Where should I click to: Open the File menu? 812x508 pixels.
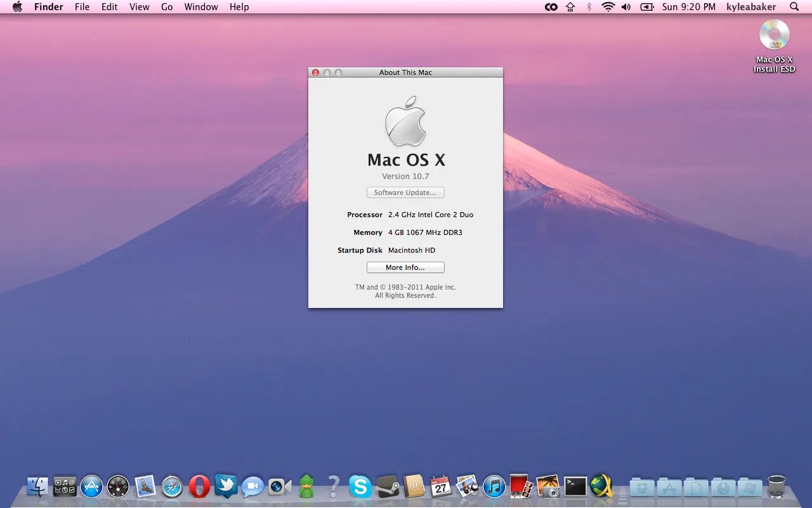click(x=82, y=7)
